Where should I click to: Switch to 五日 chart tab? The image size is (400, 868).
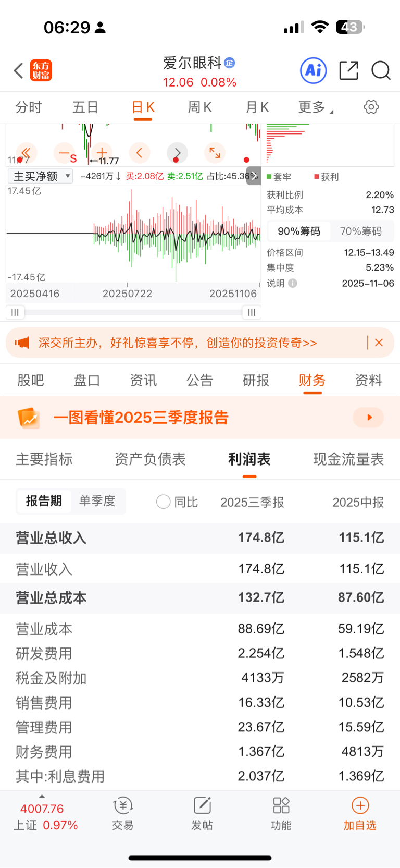click(85, 107)
